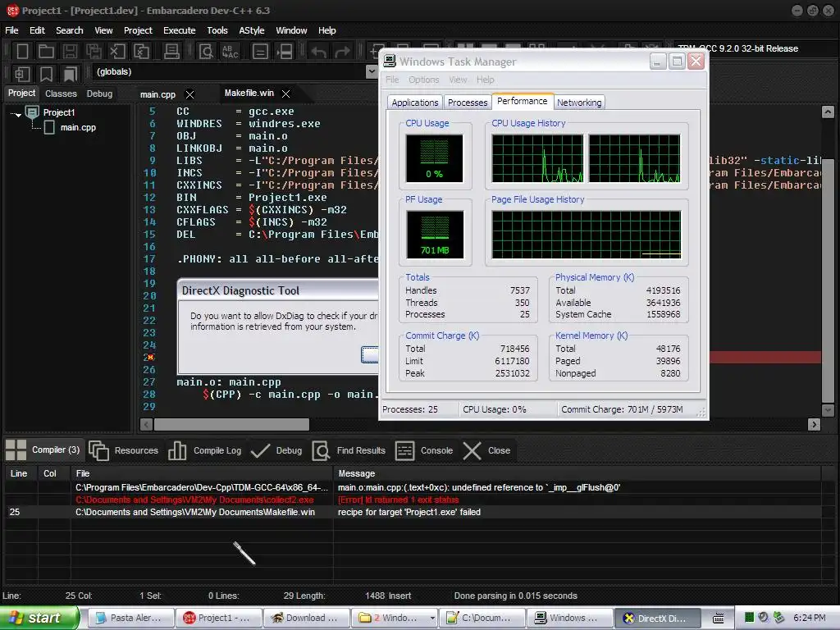
Task: Click the New file toolbar icon
Action: [22, 52]
